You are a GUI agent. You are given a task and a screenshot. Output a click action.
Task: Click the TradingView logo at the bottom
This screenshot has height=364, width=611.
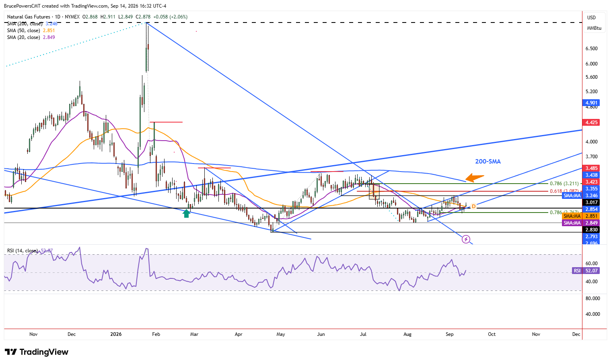(x=36, y=352)
